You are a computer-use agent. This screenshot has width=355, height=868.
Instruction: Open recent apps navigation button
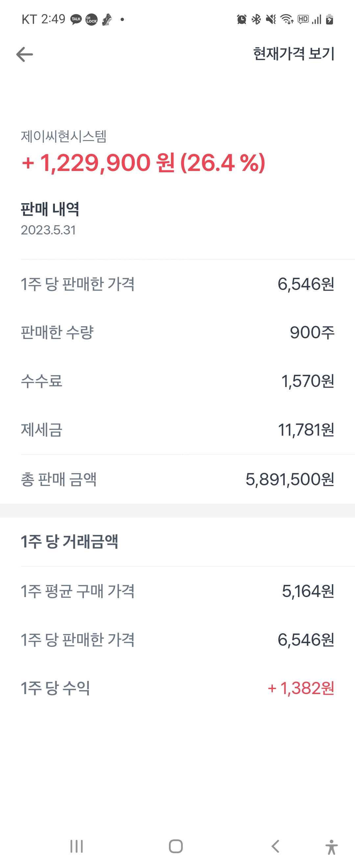coord(77,846)
